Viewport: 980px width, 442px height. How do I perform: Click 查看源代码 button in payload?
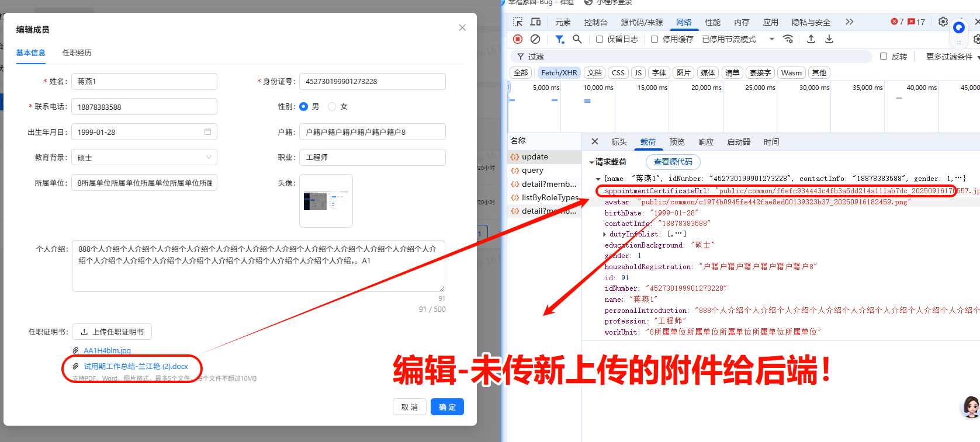point(673,162)
